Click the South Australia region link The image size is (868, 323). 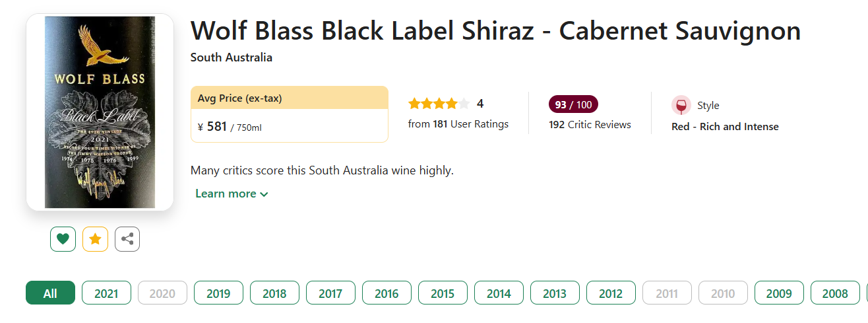(231, 57)
